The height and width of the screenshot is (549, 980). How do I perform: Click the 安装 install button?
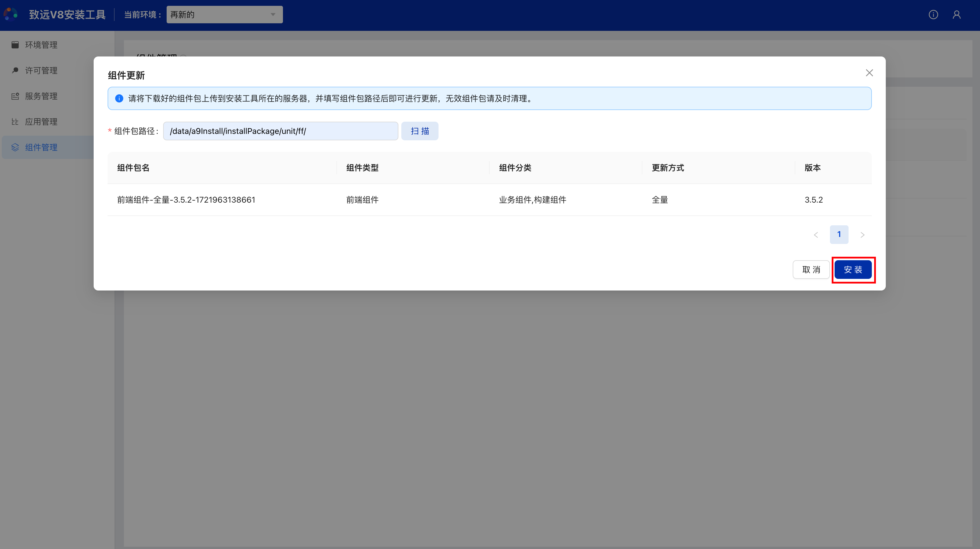point(853,270)
